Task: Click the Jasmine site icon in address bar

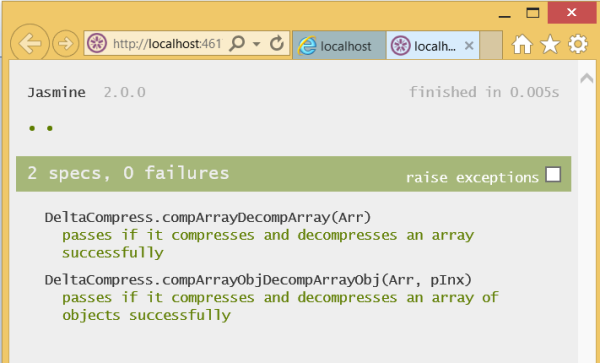Action: point(97,44)
